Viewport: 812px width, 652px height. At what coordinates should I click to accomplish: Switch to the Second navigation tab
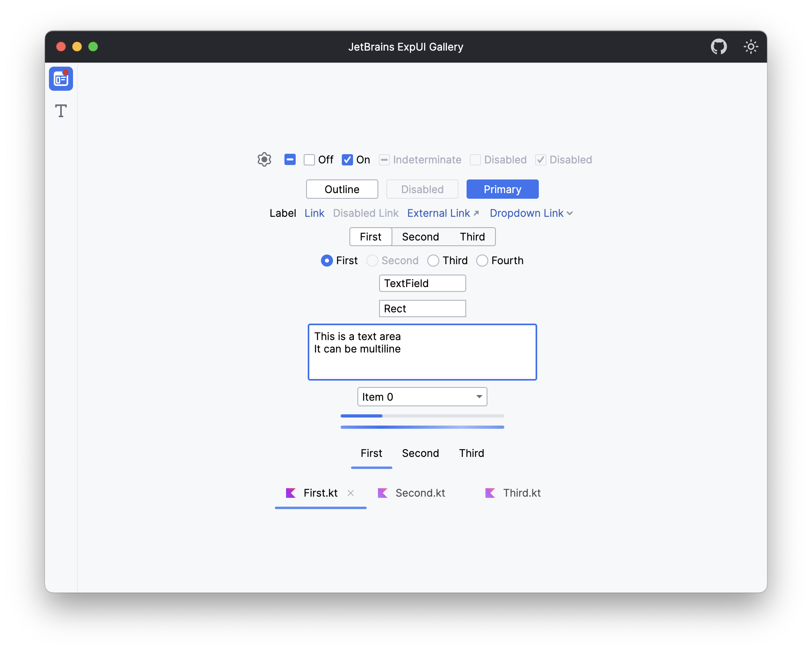tap(420, 454)
